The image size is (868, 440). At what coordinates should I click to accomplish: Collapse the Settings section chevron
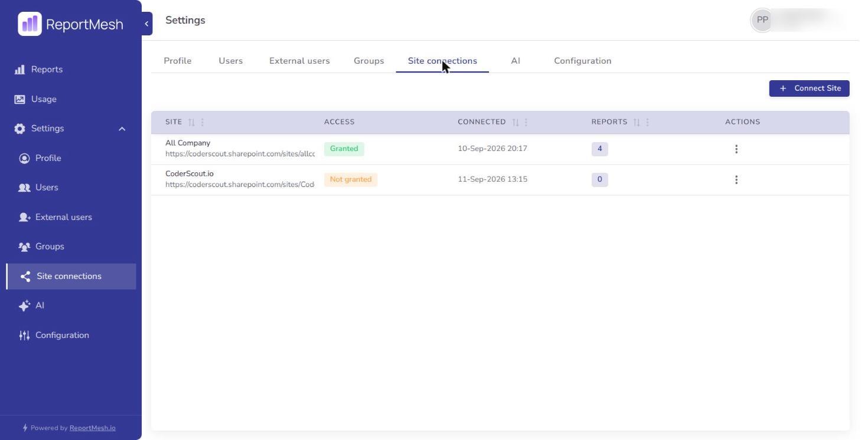(x=122, y=129)
